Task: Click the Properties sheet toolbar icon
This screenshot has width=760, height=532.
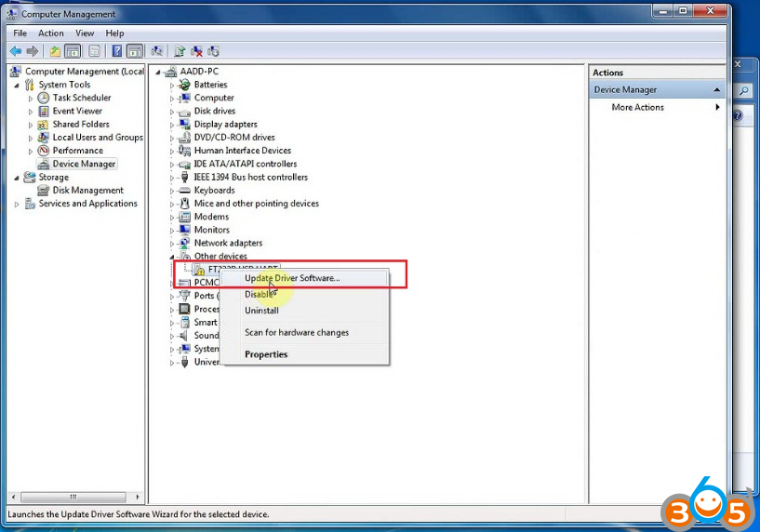Action: tap(94, 51)
